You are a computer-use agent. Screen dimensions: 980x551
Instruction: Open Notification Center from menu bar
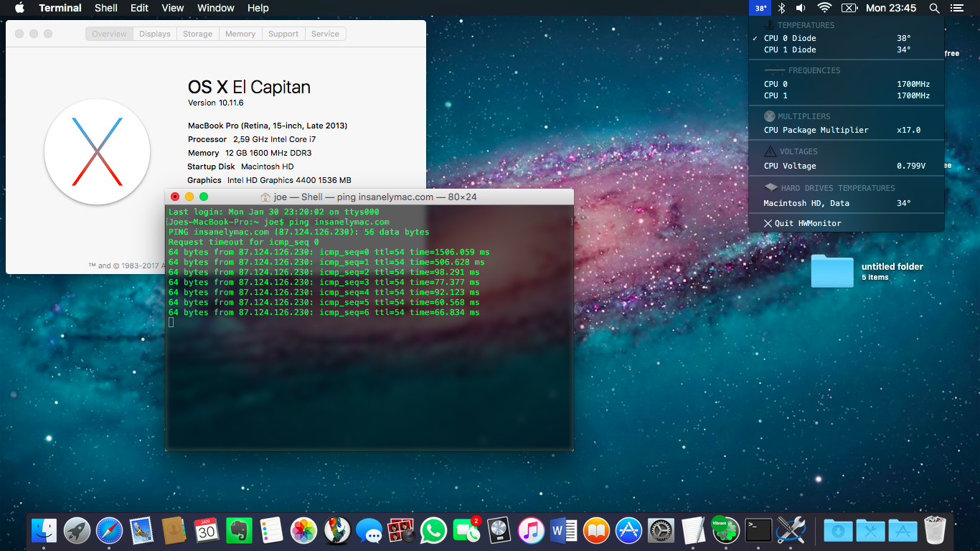click(956, 8)
